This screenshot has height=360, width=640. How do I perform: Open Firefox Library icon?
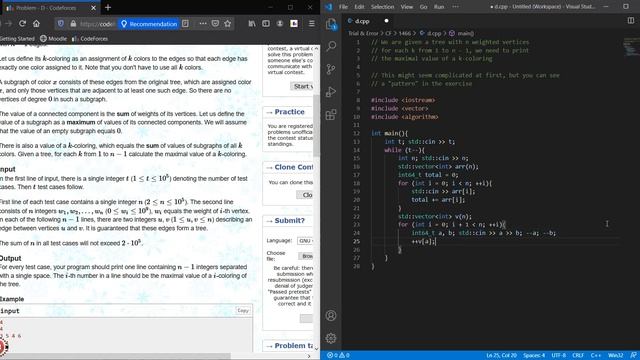pyautogui.click(x=252, y=24)
